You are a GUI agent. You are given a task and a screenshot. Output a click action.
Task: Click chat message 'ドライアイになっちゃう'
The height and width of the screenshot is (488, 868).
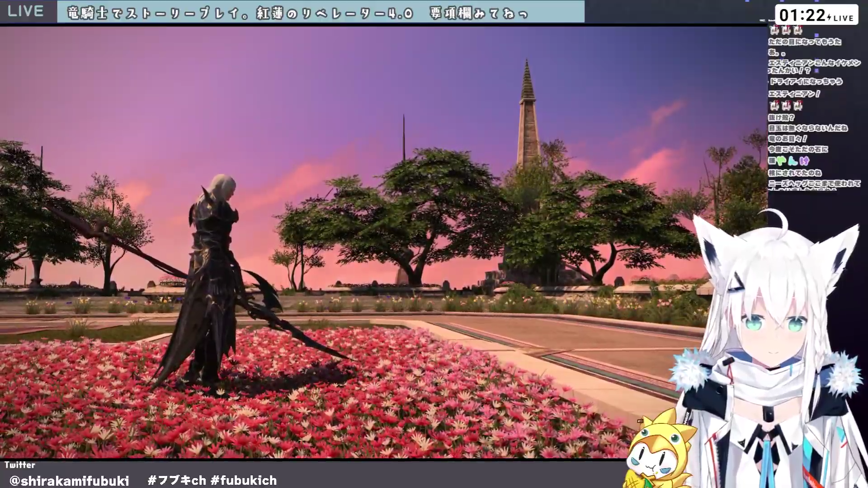pos(806,81)
